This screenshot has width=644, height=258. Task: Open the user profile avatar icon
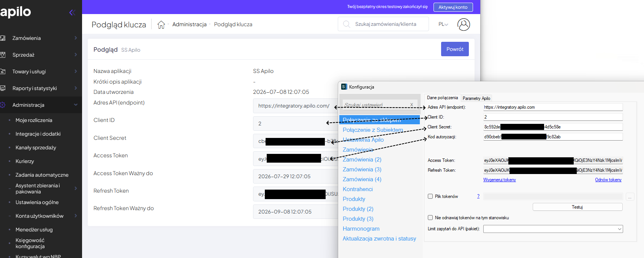[x=464, y=24]
